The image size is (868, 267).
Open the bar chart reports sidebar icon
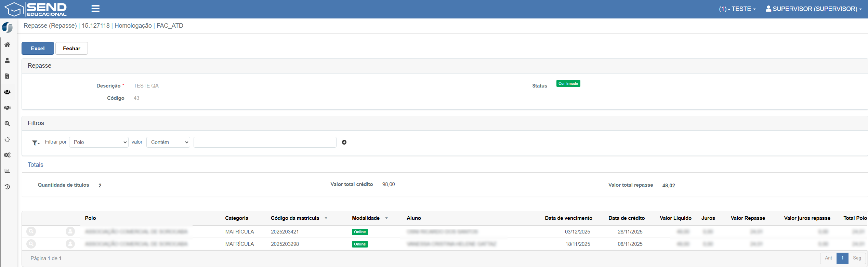[x=7, y=171]
